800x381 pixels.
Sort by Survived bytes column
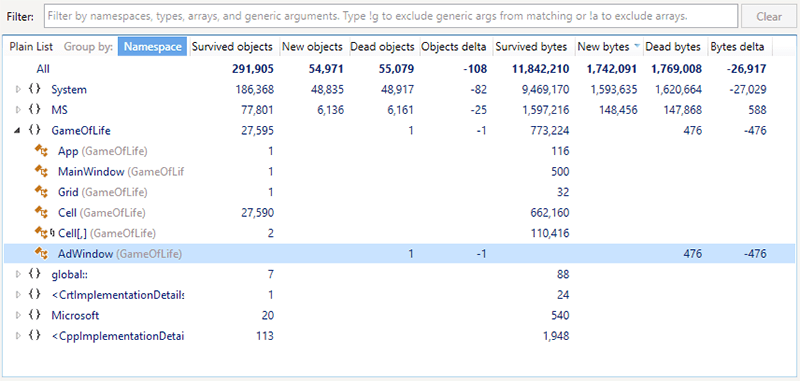coord(532,46)
